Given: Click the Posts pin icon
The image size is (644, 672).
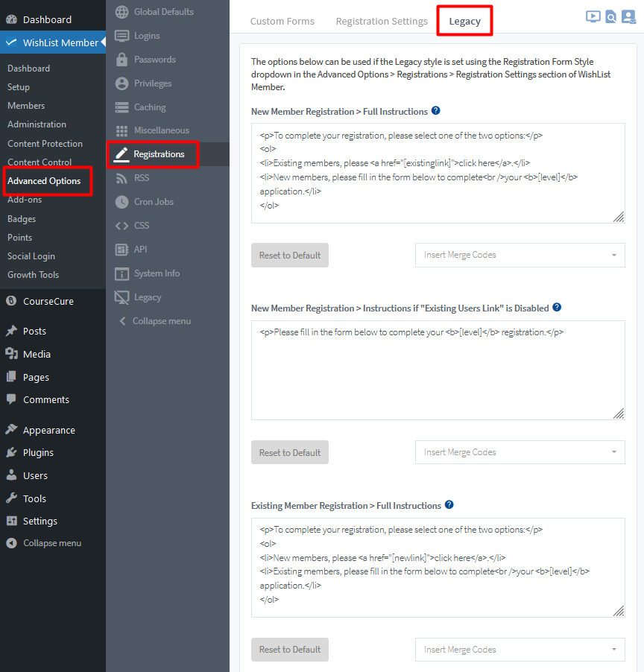Looking at the screenshot, I should (x=12, y=331).
